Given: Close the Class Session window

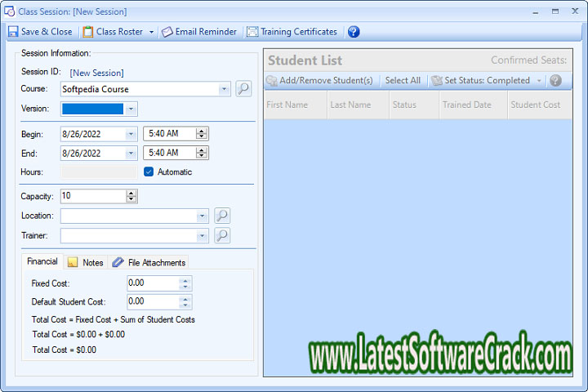Looking at the screenshot, I should click(575, 11).
